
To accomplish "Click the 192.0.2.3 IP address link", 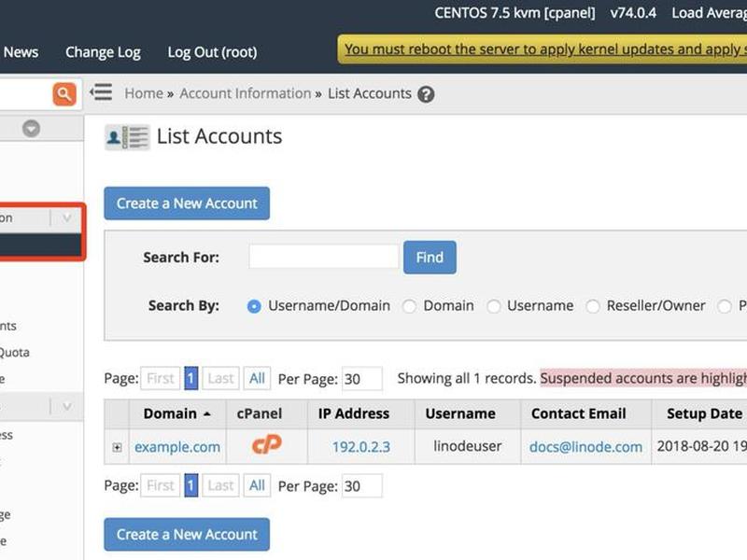I will pos(361,447).
